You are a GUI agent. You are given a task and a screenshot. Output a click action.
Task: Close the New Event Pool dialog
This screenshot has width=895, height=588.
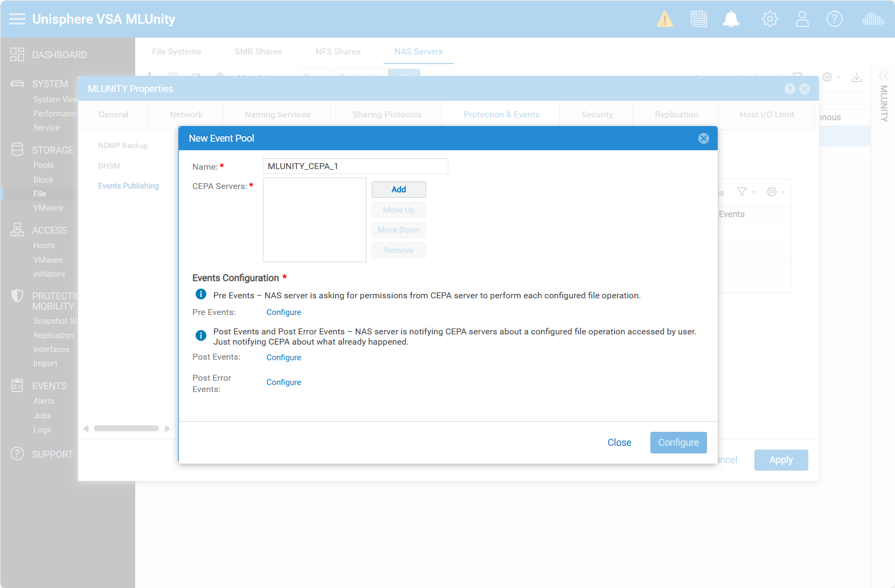[x=703, y=138]
